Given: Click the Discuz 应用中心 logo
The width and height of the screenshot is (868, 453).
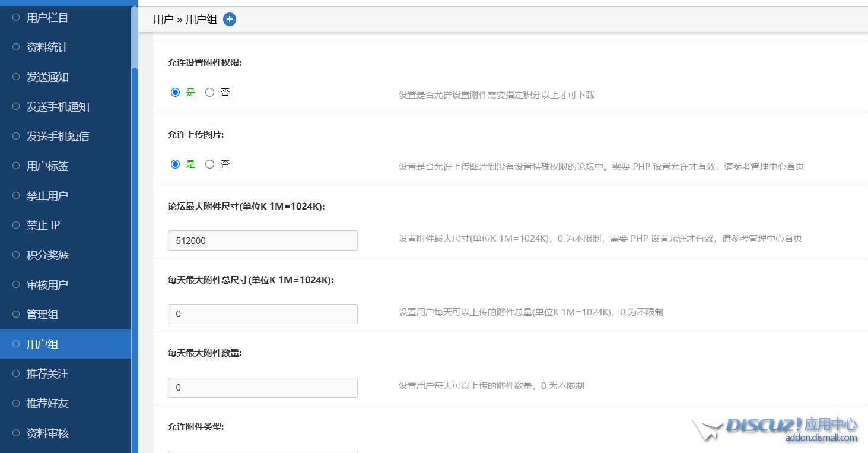Looking at the screenshot, I should coord(777,429).
